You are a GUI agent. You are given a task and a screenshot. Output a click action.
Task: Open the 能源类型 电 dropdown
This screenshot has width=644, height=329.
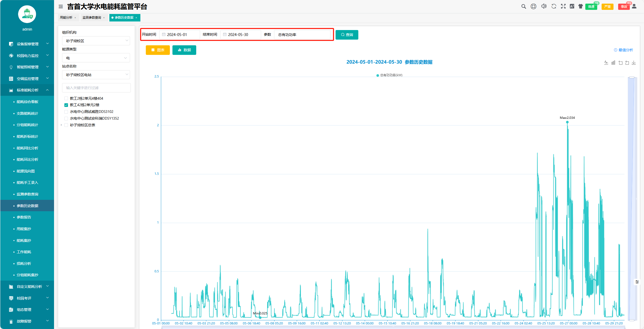tap(96, 58)
